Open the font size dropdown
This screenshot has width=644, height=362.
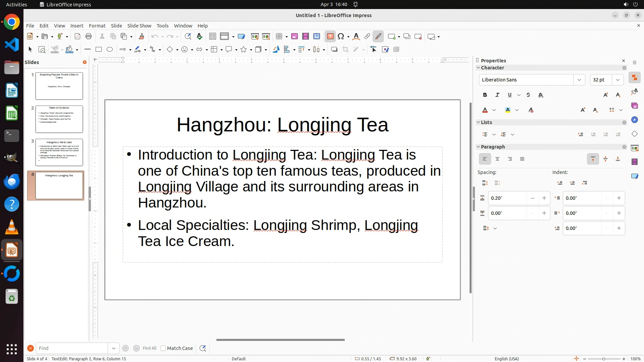pos(618,80)
